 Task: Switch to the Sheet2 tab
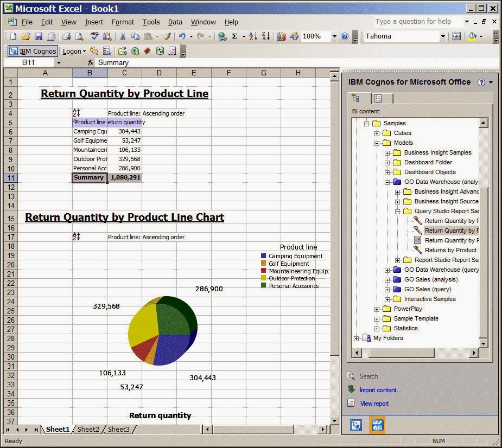pos(88,429)
